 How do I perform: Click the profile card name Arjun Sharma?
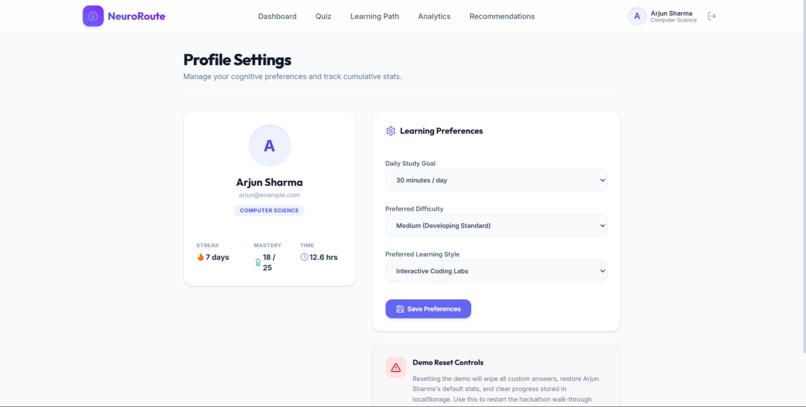pyautogui.click(x=269, y=182)
